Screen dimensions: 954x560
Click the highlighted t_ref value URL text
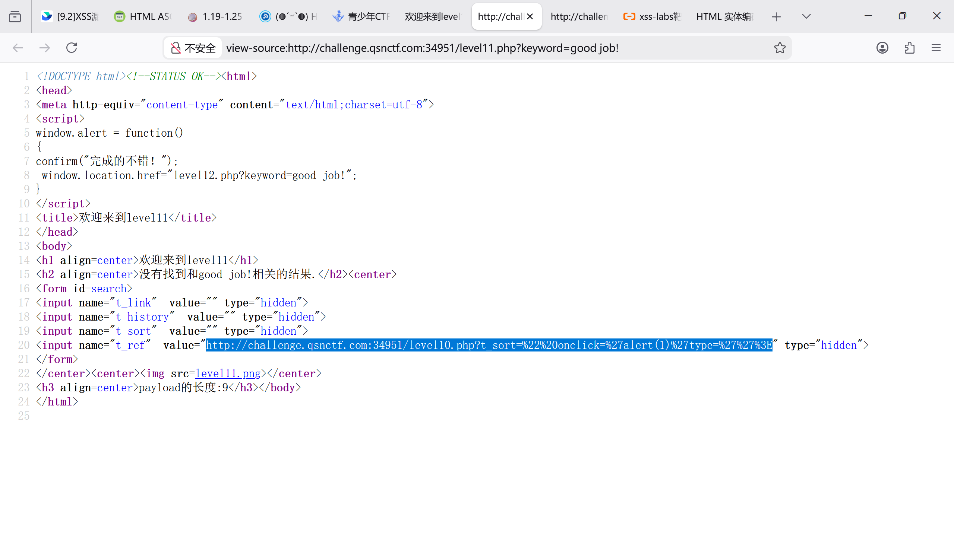click(488, 345)
